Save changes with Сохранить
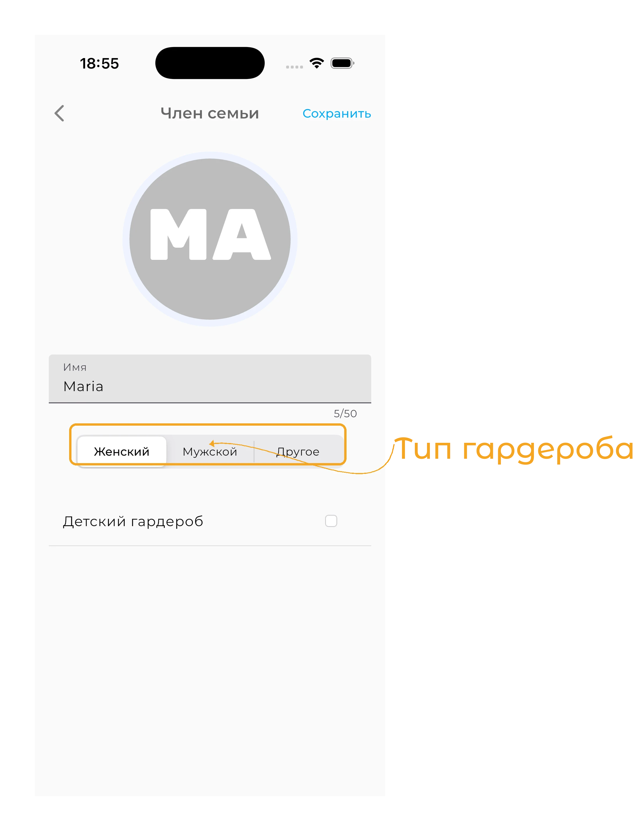Image resolution: width=644 pixels, height=831 pixels. [336, 114]
